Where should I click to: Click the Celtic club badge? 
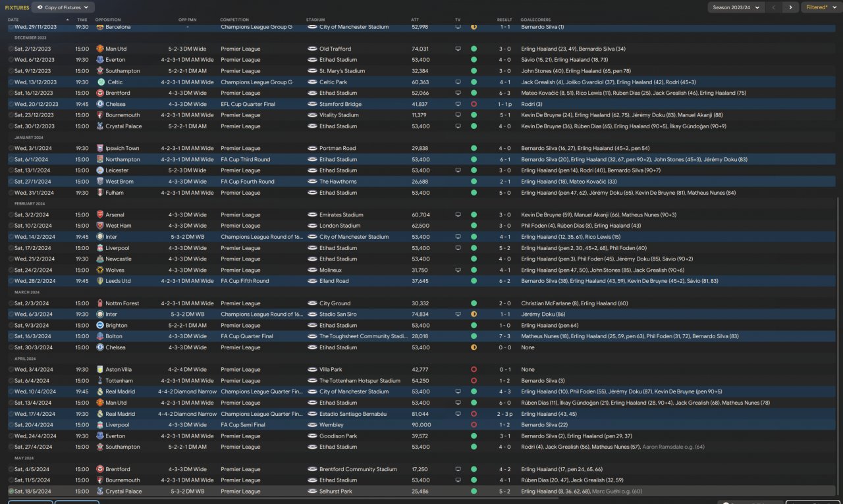pyautogui.click(x=100, y=82)
